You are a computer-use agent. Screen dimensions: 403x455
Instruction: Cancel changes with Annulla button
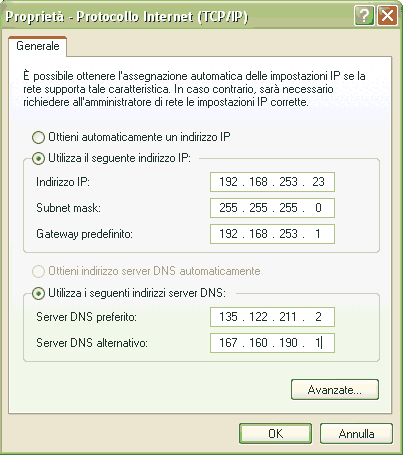(x=356, y=434)
